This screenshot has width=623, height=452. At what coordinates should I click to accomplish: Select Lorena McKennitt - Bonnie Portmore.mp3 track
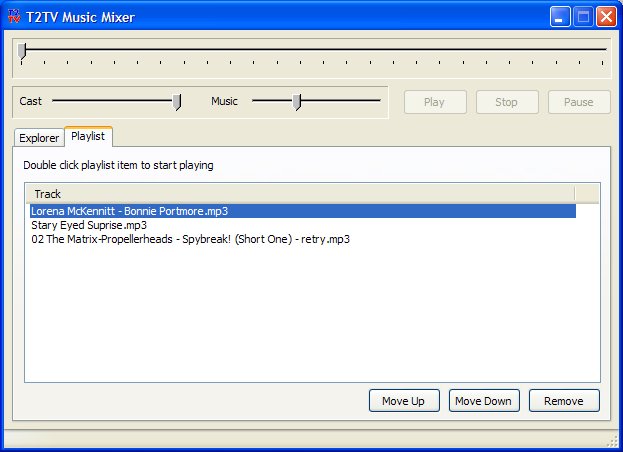(116, 211)
